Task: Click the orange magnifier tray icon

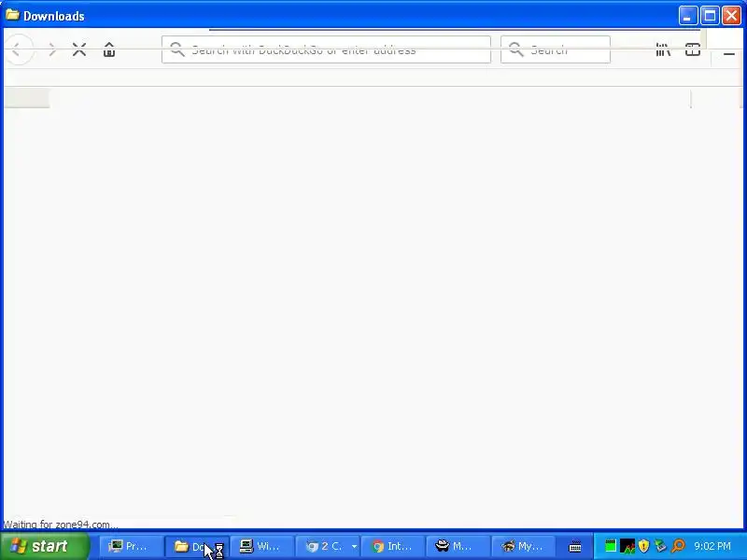Action: pyautogui.click(x=678, y=546)
